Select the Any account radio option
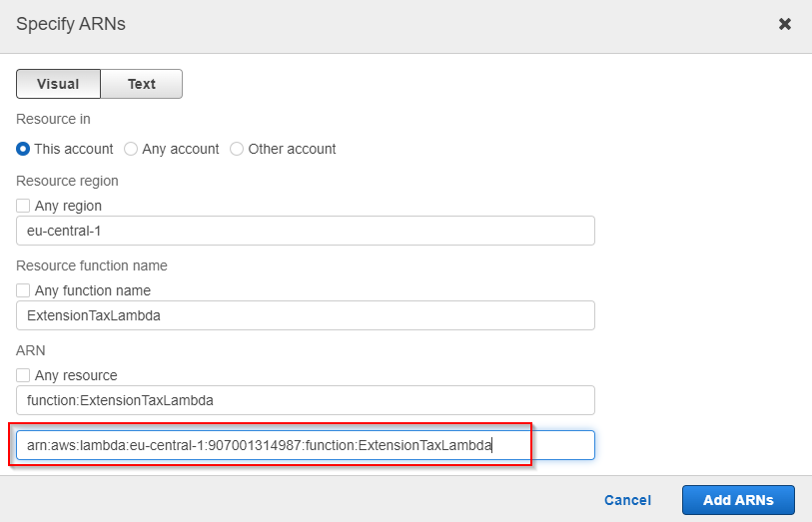This screenshot has width=812, height=522. click(131, 149)
